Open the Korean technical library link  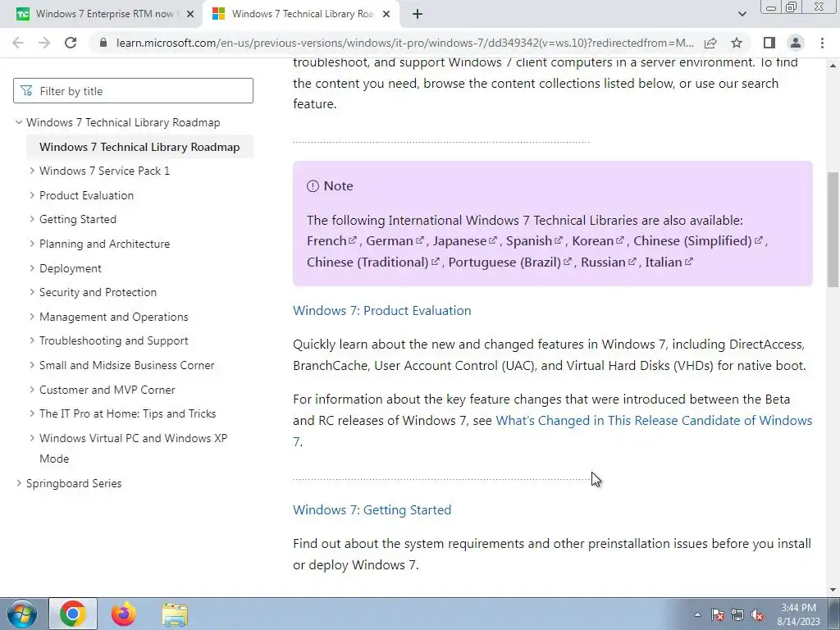click(x=598, y=241)
